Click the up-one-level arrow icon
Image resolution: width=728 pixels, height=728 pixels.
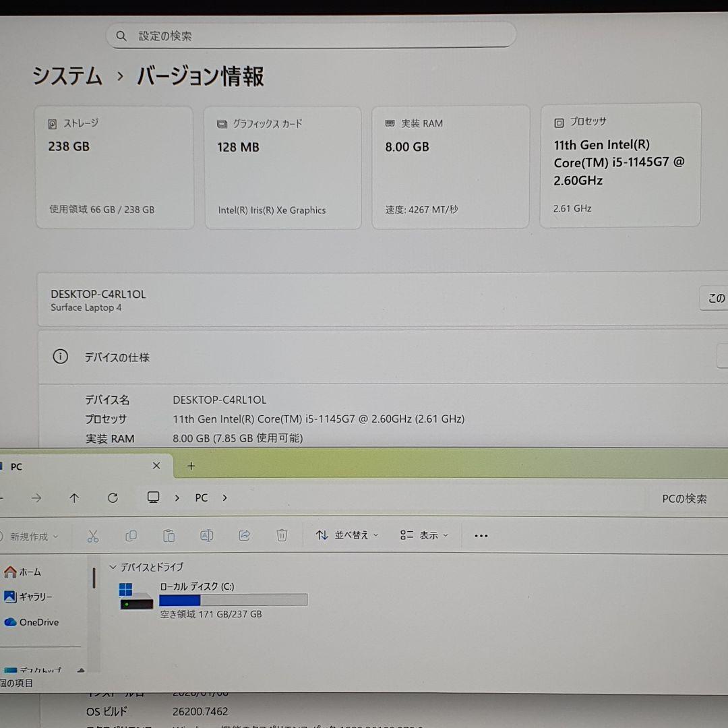(x=74, y=497)
